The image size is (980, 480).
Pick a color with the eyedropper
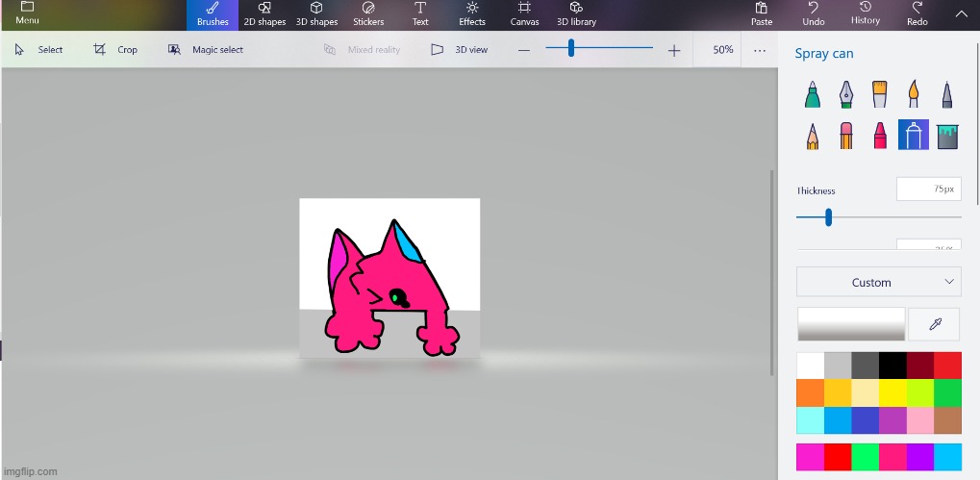click(x=935, y=324)
